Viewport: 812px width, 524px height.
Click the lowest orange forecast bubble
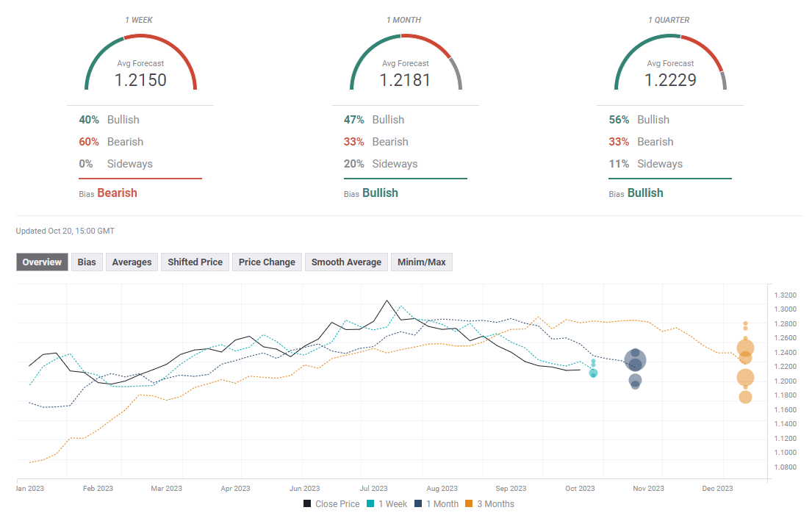point(745,397)
